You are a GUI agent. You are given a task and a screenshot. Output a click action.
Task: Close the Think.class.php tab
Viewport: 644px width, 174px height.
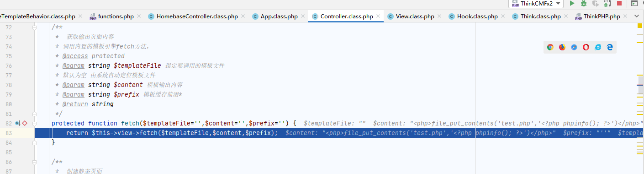[566, 16]
